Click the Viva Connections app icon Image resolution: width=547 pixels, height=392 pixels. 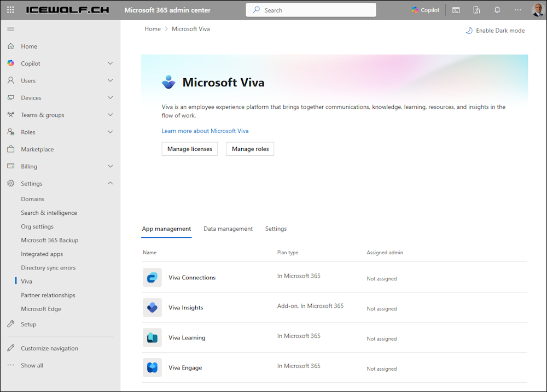click(x=152, y=278)
